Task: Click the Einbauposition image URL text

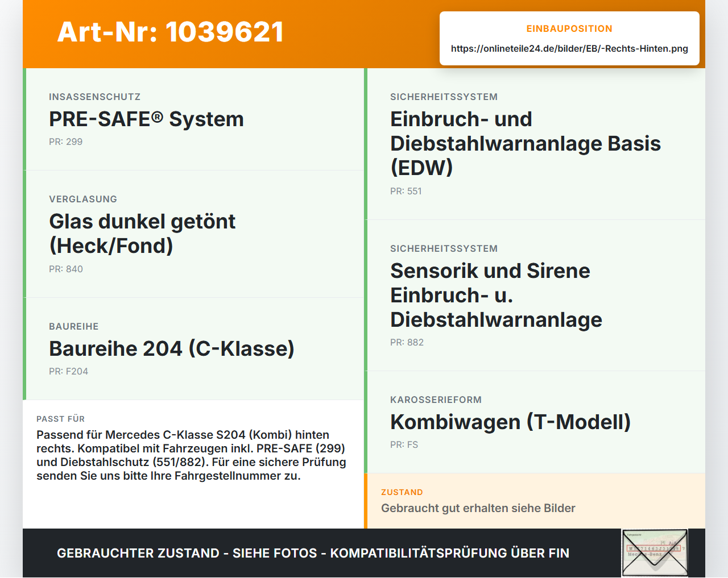Action: [569, 48]
